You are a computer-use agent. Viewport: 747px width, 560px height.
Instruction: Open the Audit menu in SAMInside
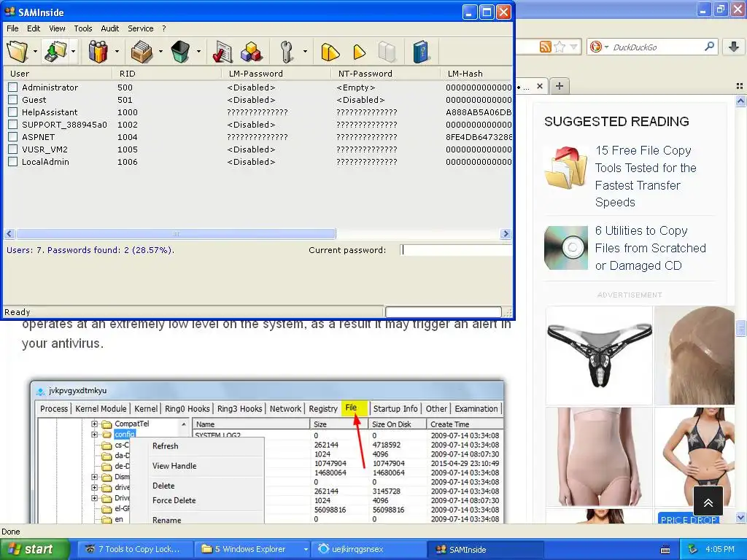point(110,28)
